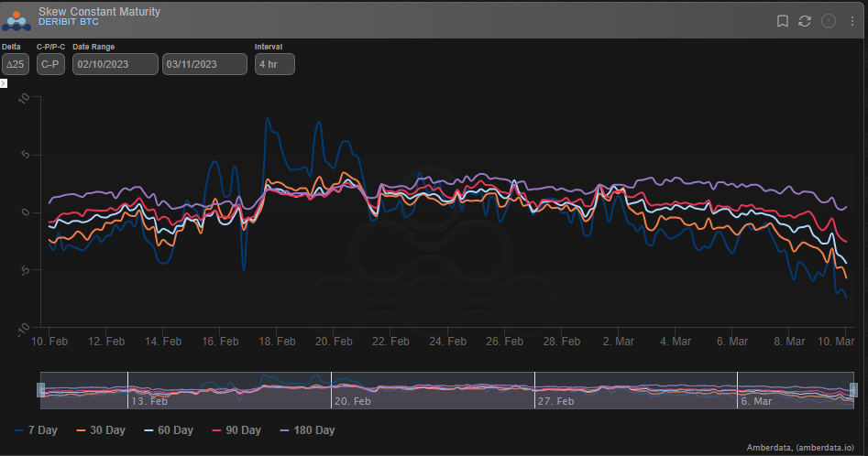Open the Amberdata (amberdata.io) credit link

(x=800, y=447)
